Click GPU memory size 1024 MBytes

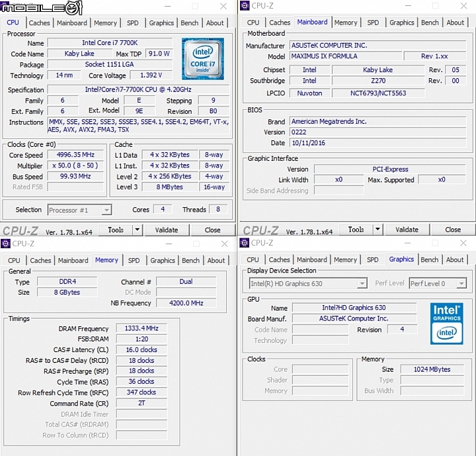click(x=432, y=369)
